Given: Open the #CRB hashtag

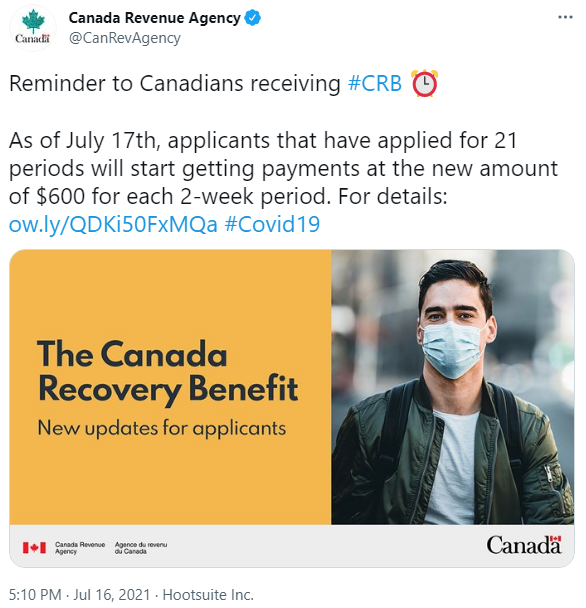Looking at the screenshot, I should click(375, 83).
